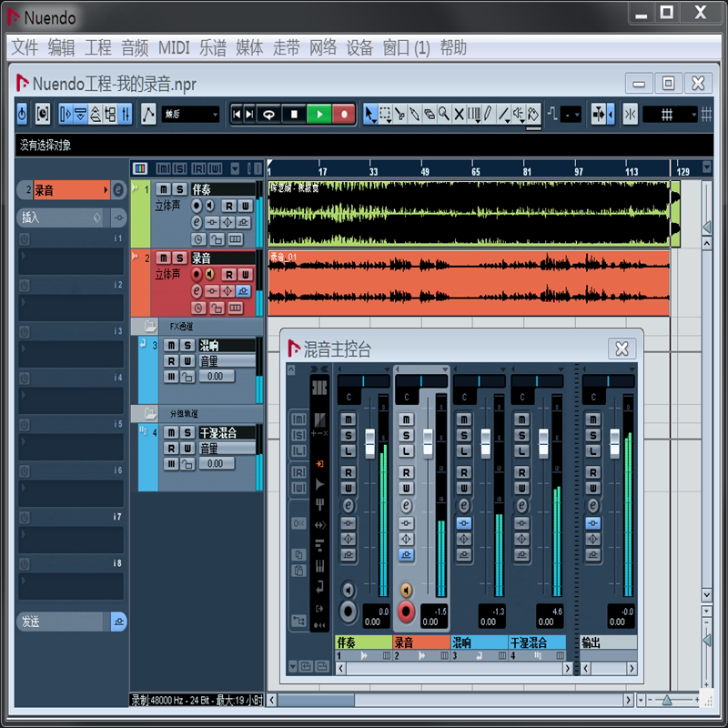Viewport: 728px width, 728px height.
Task: Solo the 干湿混合 group track
Action: pyautogui.click(x=187, y=432)
